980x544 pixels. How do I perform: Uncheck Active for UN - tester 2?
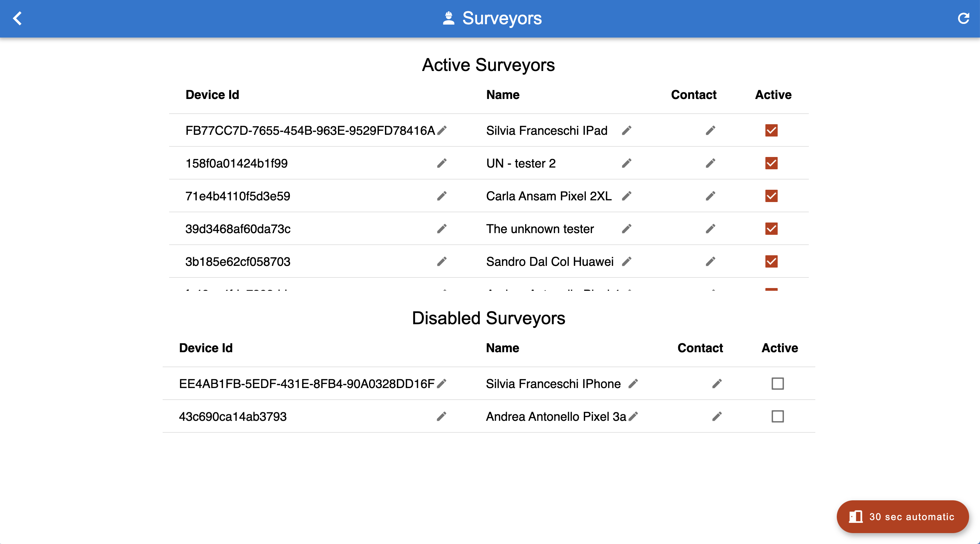(772, 163)
